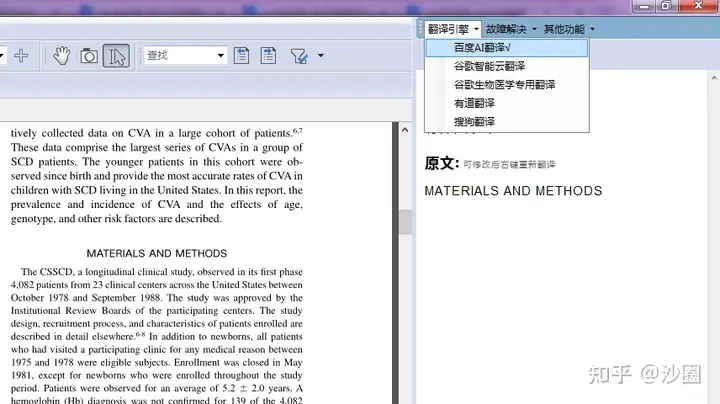Viewport: 720px width, 404px height.
Task: Click the plus zoom-in icon
Action: [x=21, y=56]
